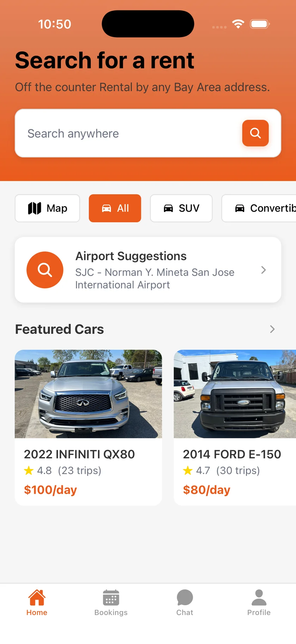Select the All cars filter chip
This screenshot has height=644, width=296.
pyautogui.click(x=115, y=208)
